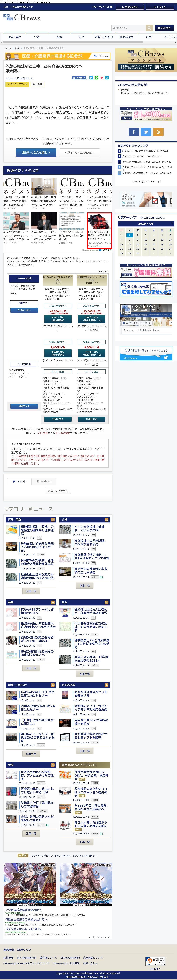Share article via Twitter icon under headline
This screenshot has height=980, width=177.
(x=91, y=78)
